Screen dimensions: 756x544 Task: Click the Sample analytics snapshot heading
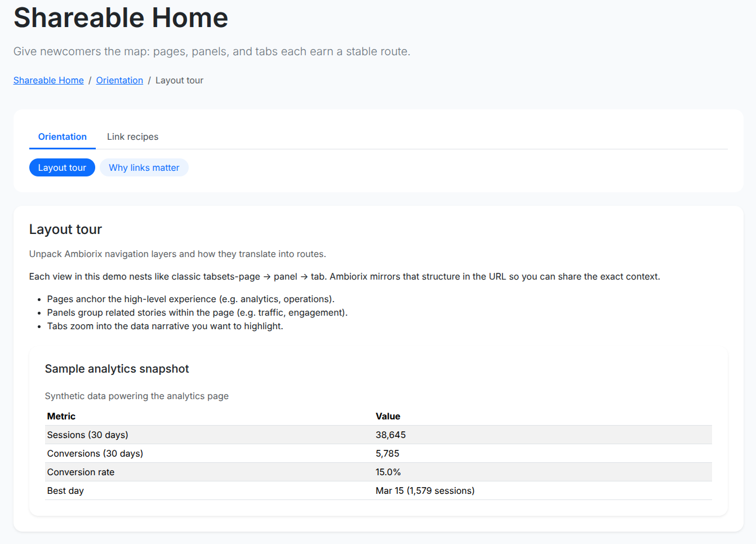click(x=117, y=369)
